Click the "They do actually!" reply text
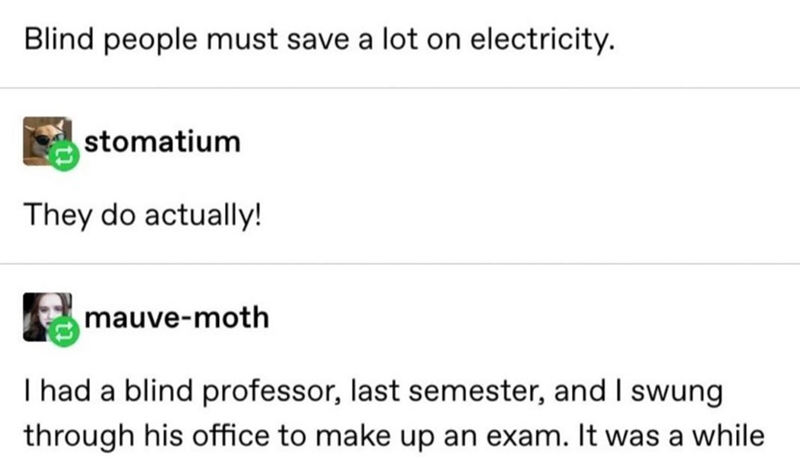 tap(139, 217)
